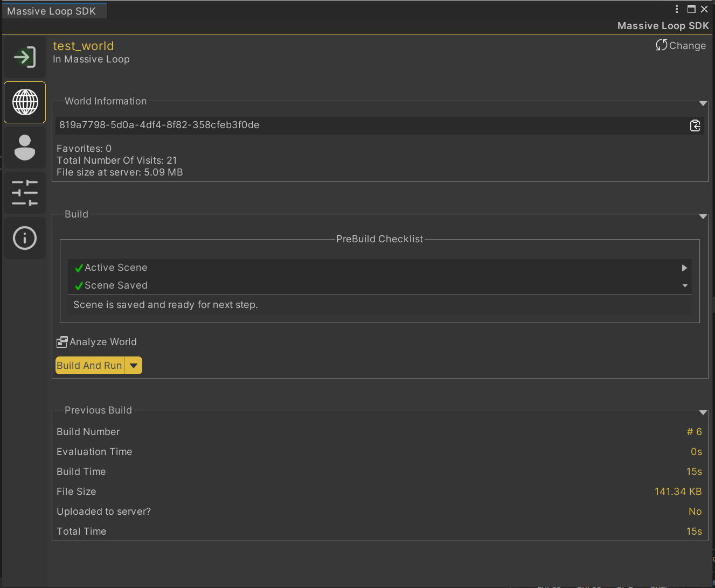The width and height of the screenshot is (715, 588).
Task: Click Build Number value '# 6'
Action: [x=695, y=432]
